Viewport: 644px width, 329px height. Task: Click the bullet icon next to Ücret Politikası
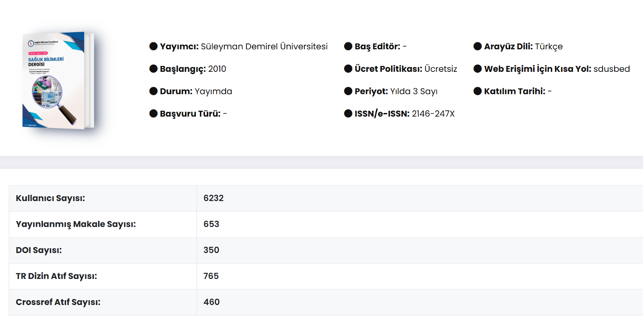[x=348, y=69]
